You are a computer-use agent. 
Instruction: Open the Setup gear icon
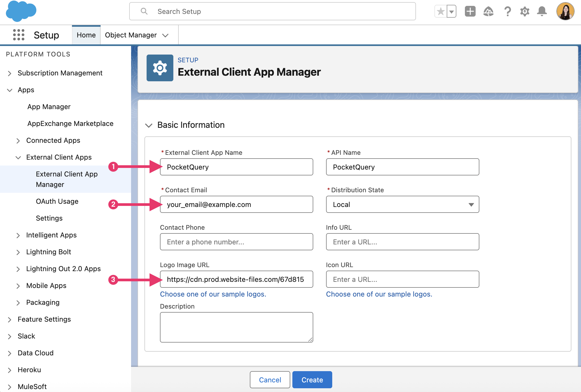524,11
